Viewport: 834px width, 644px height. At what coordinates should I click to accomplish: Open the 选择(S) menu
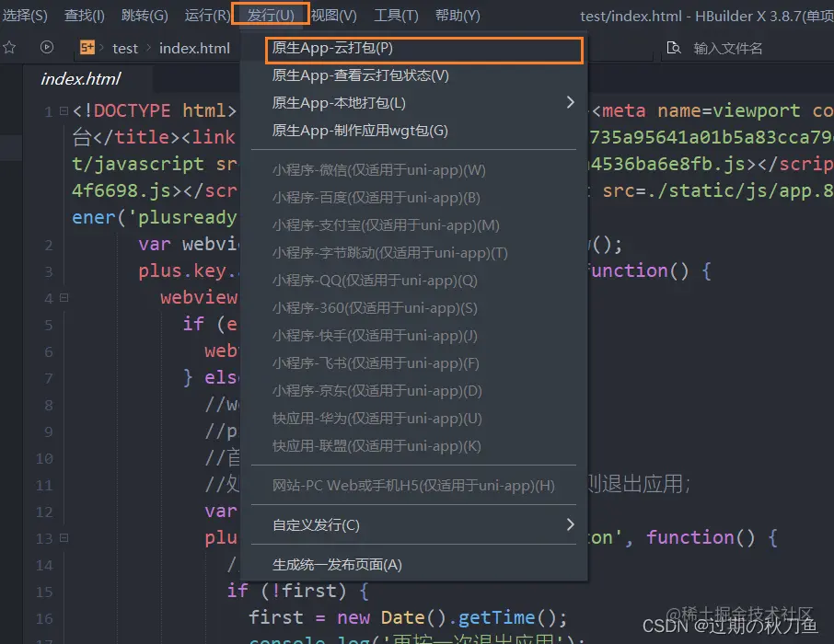click(25, 16)
